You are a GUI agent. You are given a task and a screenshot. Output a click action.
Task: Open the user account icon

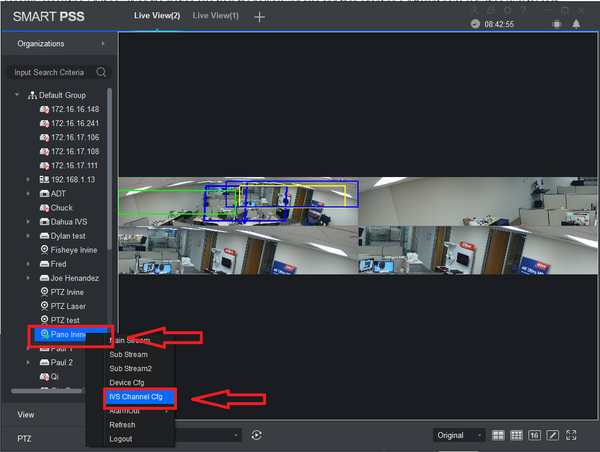point(474,10)
